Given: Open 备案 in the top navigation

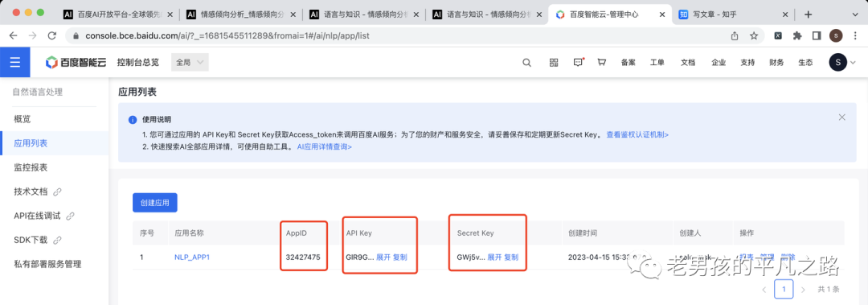Looking at the screenshot, I should 628,63.
